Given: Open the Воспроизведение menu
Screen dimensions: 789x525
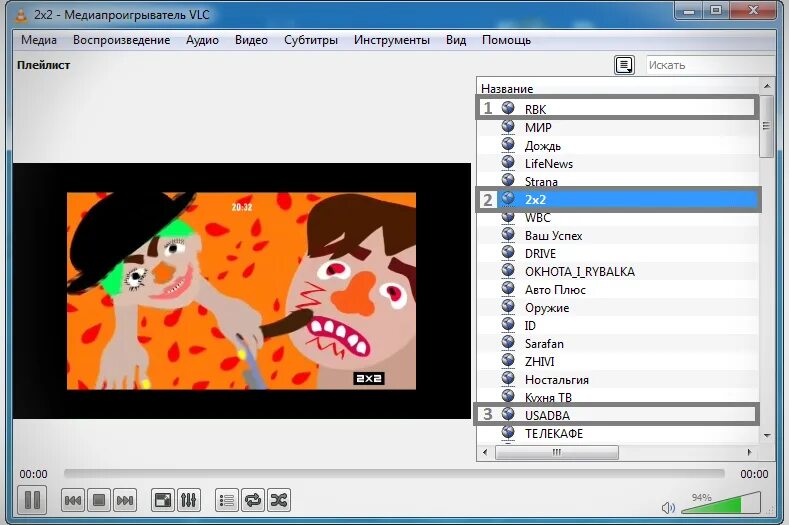Looking at the screenshot, I should pos(121,40).
